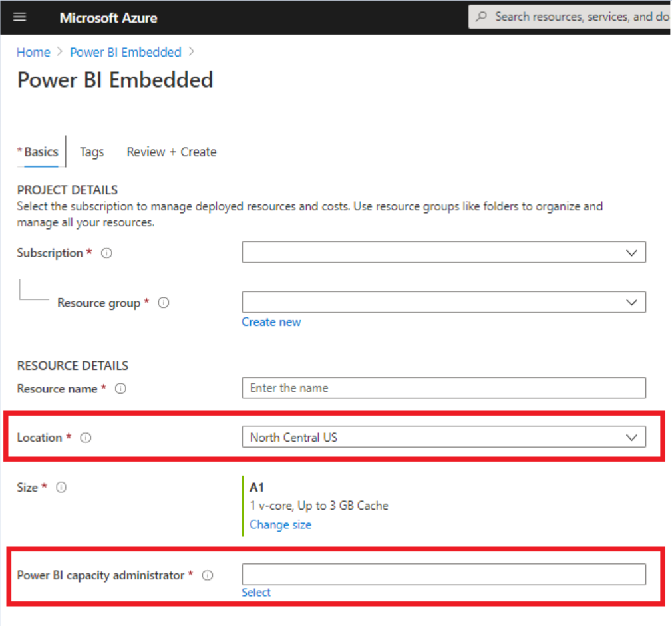Show info for Power BI capacity administrator

click(208, 575)
